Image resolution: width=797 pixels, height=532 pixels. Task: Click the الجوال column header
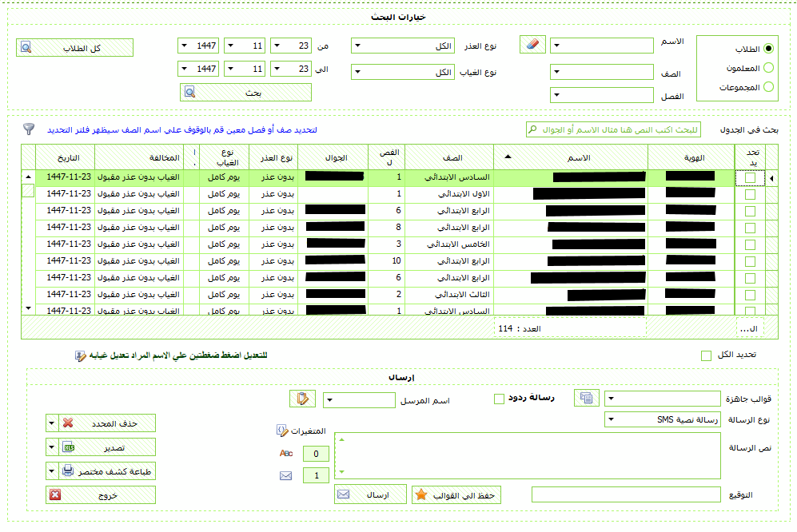pos(333,157)
